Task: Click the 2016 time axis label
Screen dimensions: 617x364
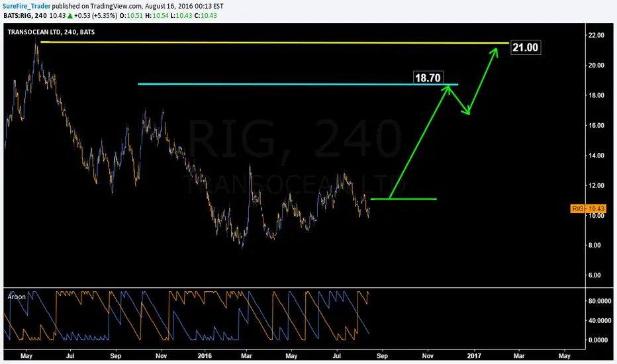Action: click(205, 356)
